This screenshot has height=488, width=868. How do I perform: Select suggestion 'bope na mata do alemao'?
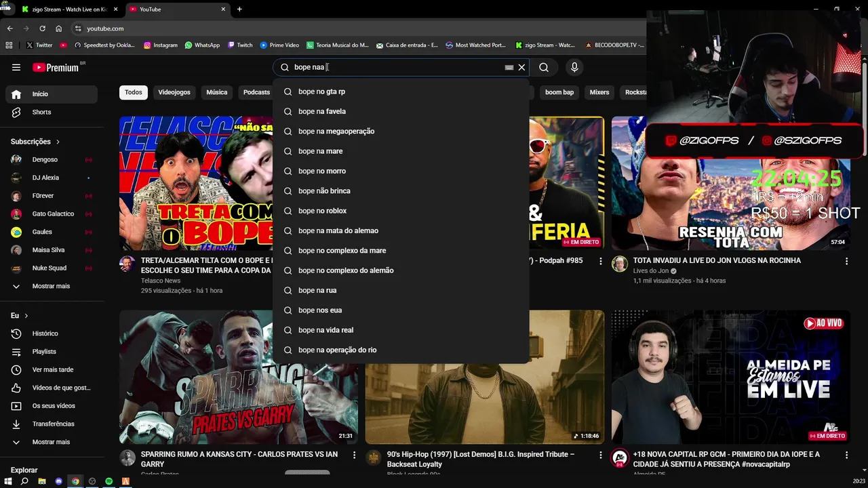point(401,230)
